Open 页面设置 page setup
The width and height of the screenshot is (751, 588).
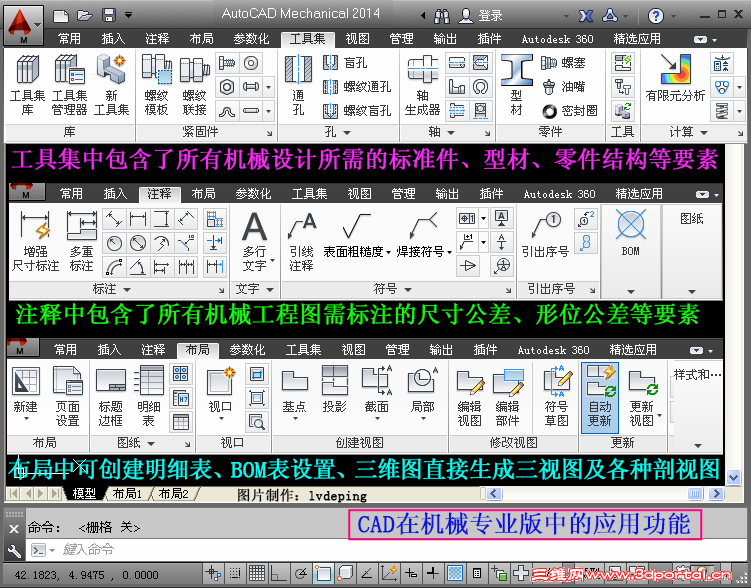point(68,396)
